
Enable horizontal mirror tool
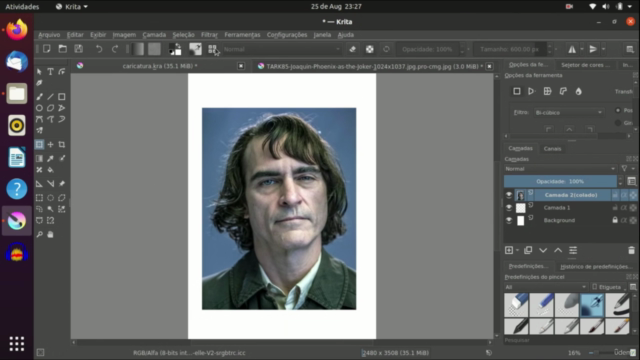(x=572, y=49)
